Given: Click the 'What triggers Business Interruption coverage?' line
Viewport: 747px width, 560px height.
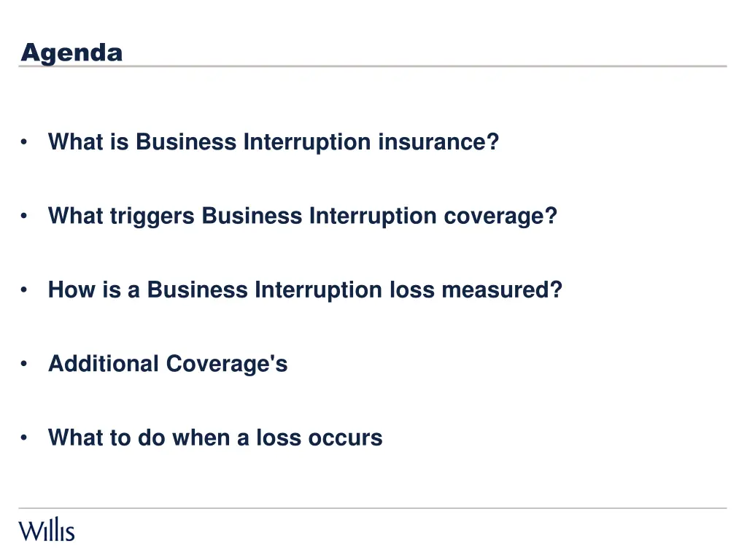Looking at the screenshot, I should tap(303, 216).
